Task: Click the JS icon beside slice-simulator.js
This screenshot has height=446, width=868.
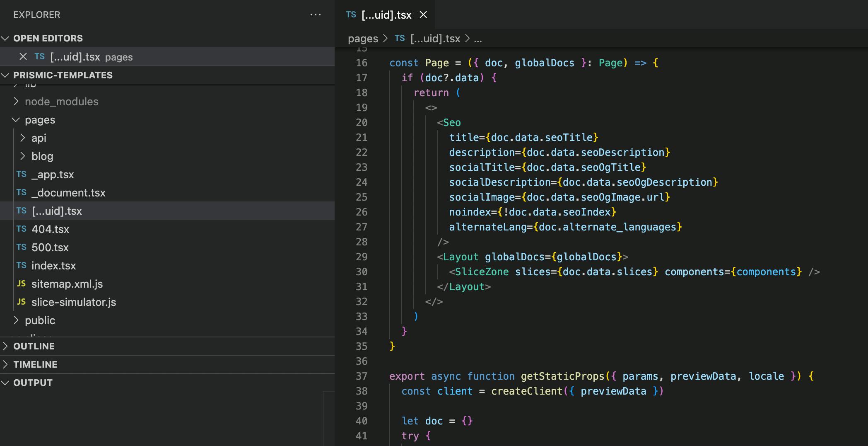Action: [x=22, y=302]
